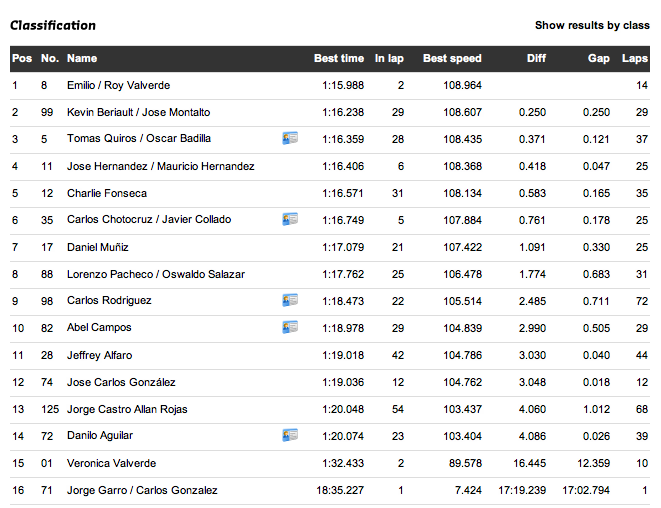Open Danilo Aguilar's profile card icon
The width and height of the screenshot is (661, 508).
point(290,435)
